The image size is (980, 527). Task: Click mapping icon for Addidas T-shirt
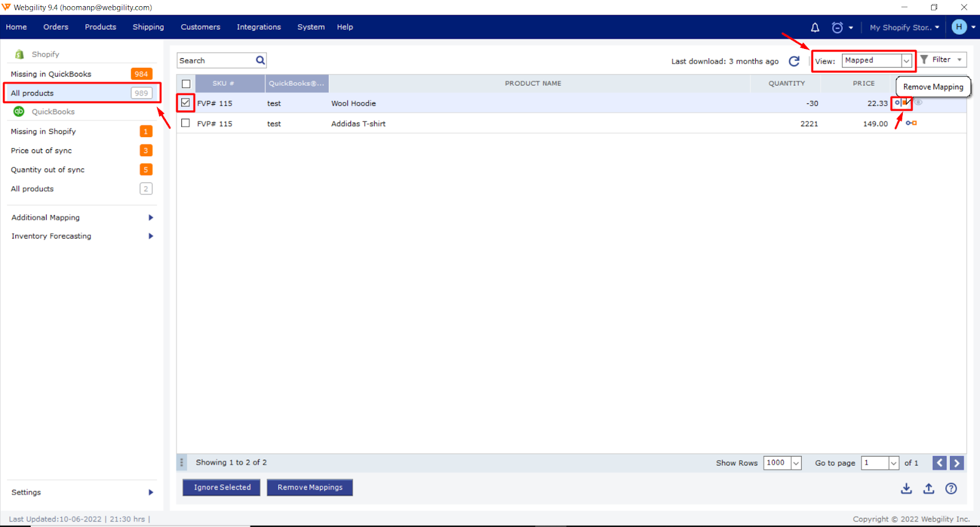[x=911, y=123]
